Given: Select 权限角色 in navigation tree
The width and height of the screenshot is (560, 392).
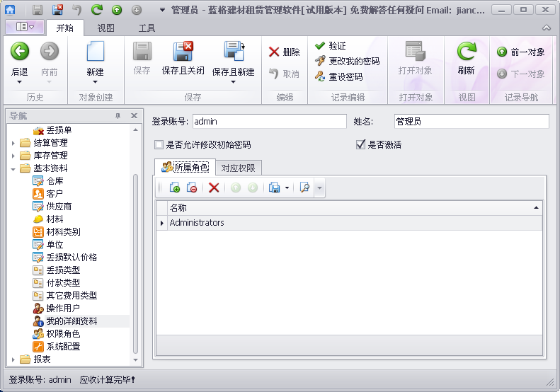Looking at the screenshot, I should pyautogui.click(x=63, y=334).
